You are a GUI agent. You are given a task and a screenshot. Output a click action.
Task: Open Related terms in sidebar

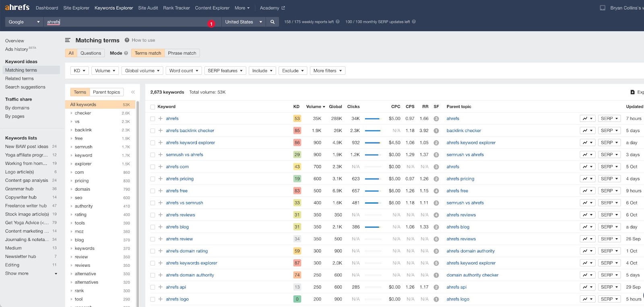[x=19, y=79]
